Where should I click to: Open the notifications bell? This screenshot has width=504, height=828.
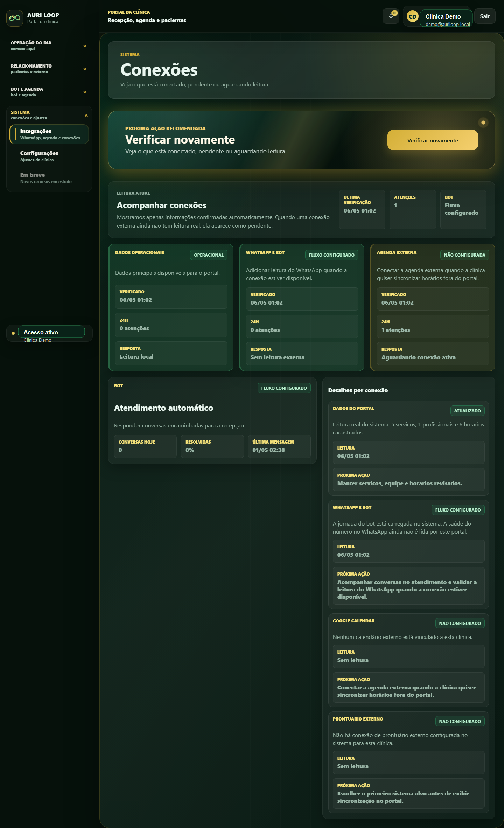click(x=391, y=16)
